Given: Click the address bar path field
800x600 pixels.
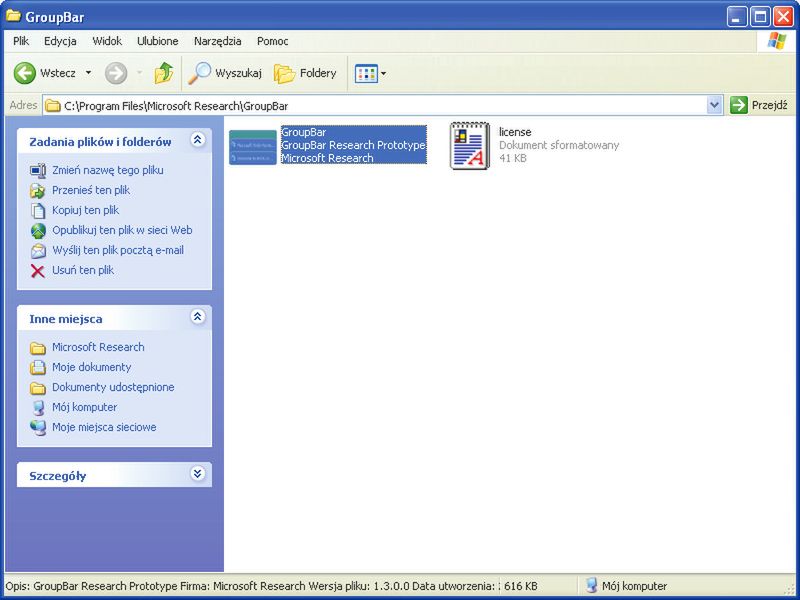Looking at the screenshot, I should tap(383, 106).
